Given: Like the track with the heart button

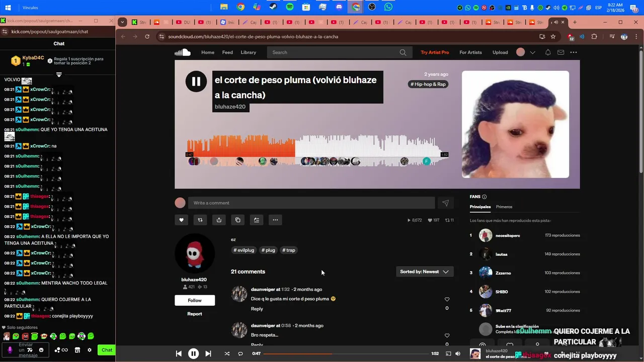Looking at the screenshot, I should coord(181,220).
